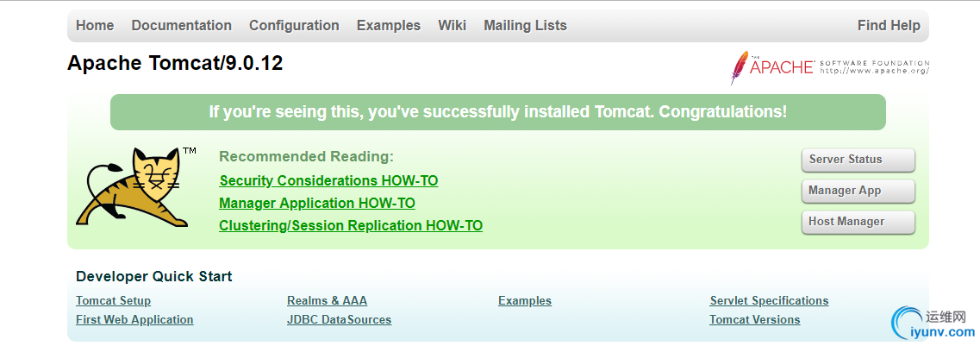Click the Tomcat cat mascot logo
The image size is (980, 346).
point(133,188)
